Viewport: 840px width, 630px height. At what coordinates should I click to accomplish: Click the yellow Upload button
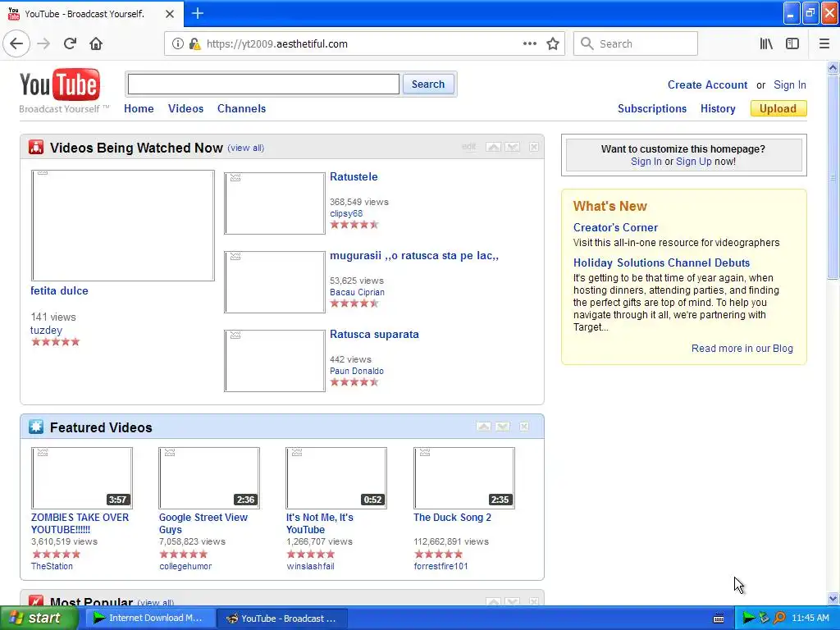pyautogui.click(x=778, y=108)
